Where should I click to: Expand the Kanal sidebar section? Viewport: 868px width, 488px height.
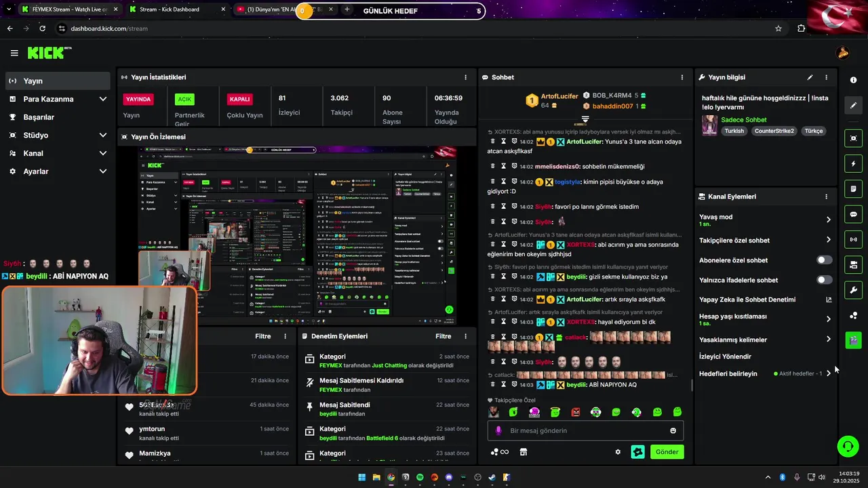click(103, 153)
